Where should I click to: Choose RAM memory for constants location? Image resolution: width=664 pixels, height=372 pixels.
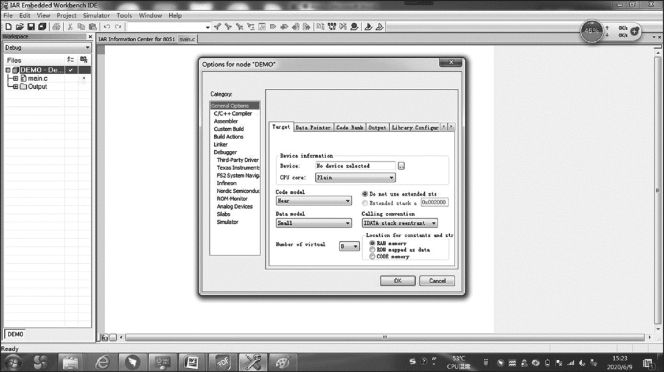[x=372, y=243]
